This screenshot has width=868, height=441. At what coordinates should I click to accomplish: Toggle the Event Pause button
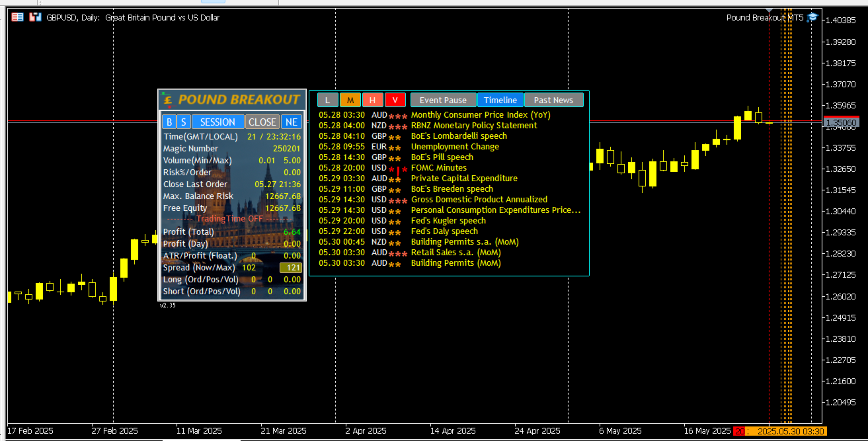pyautogui.click(x=443, y=100)
